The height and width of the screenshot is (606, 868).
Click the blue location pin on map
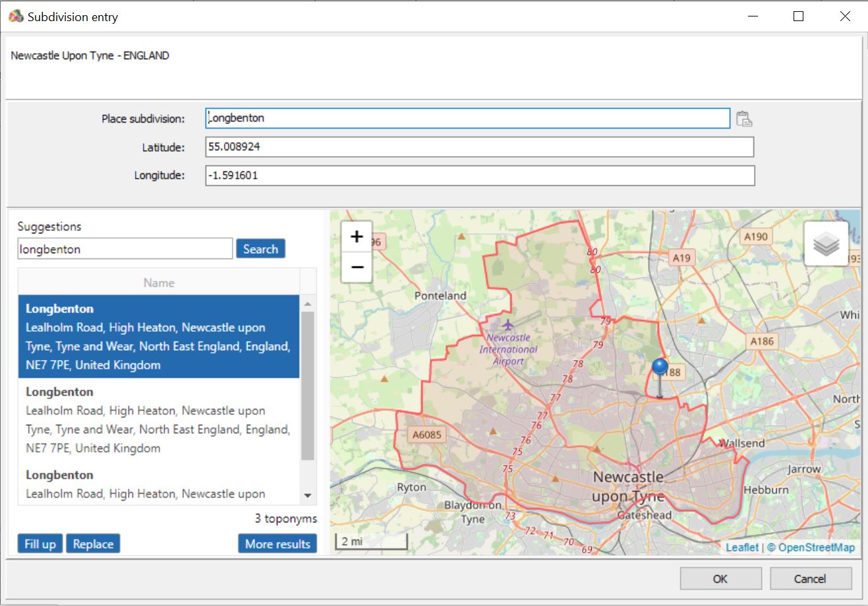click(x=660, y=378)
